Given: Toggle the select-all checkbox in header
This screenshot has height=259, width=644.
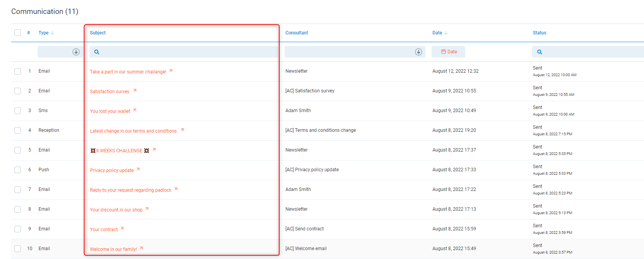Looking at the screenshot, I should pos(17,33).
